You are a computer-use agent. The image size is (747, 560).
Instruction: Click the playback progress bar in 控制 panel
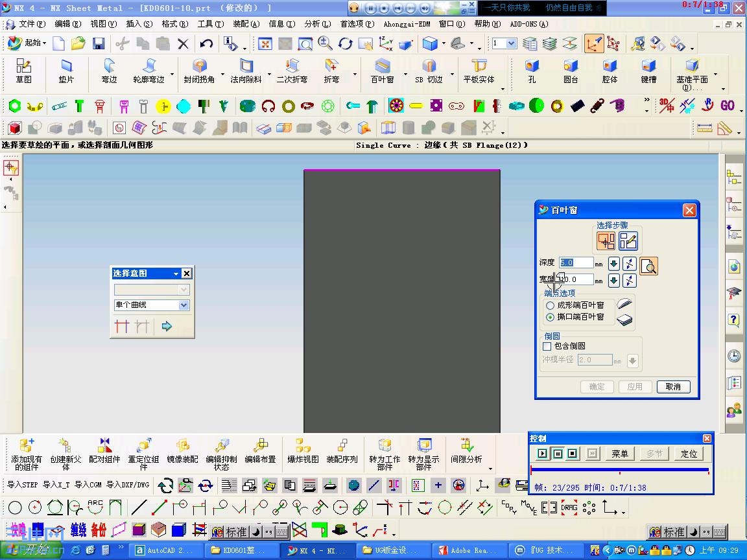click(620, 471)
